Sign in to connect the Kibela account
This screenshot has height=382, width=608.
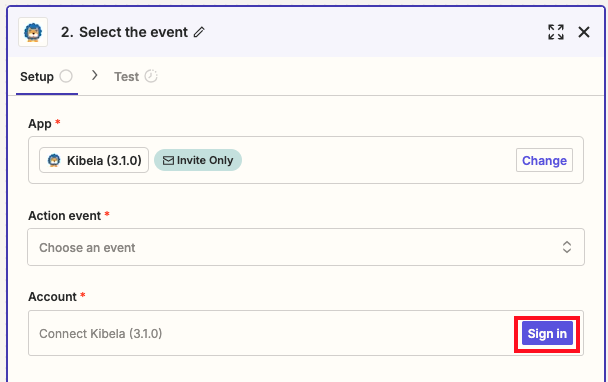[547, 334]
